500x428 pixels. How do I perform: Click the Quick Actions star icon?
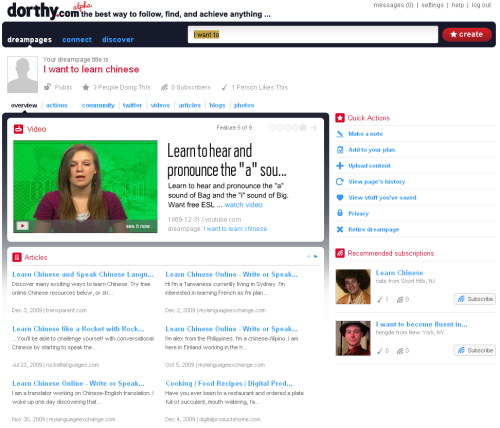340,118
